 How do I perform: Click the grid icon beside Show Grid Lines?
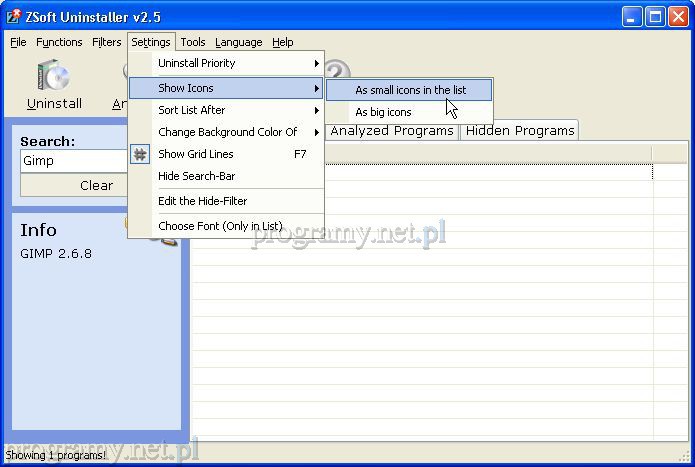point(140,154)
